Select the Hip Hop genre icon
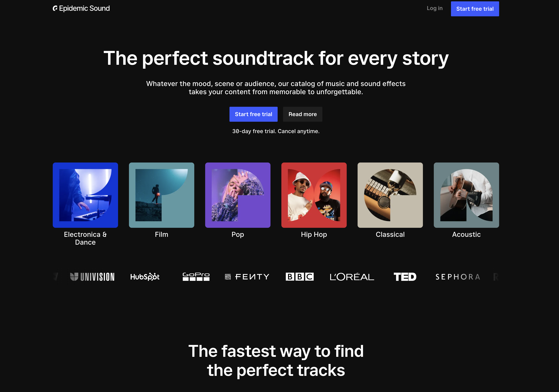This screenshot has height=392, width=559. (314, 195)
